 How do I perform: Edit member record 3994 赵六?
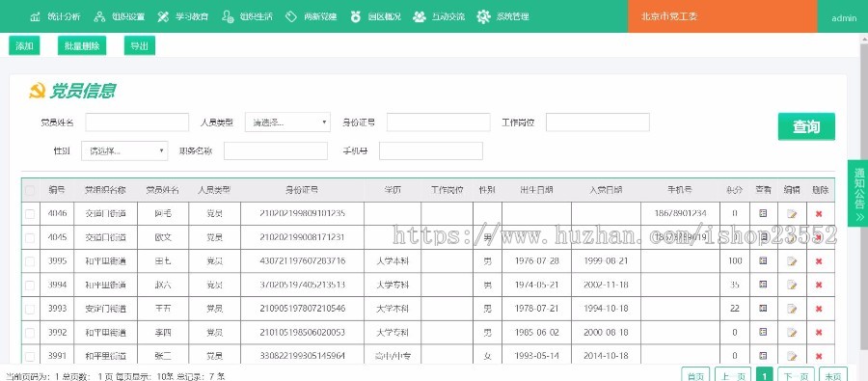(x=792, y=285)
